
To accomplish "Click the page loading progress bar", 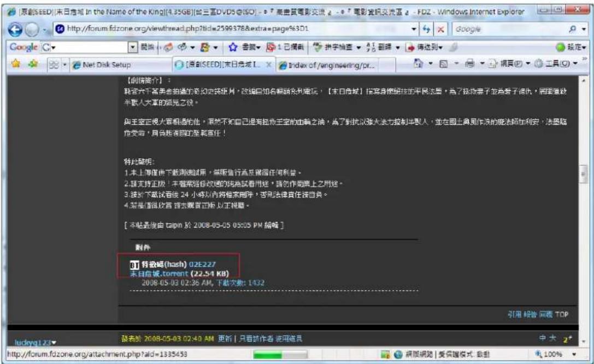I will click(280, 355).
